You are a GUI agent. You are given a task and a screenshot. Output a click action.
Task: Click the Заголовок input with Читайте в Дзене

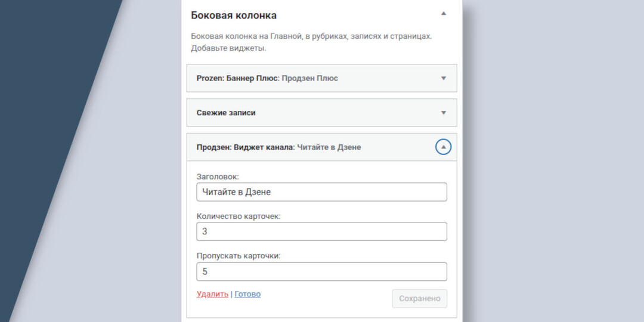point(321,192)
